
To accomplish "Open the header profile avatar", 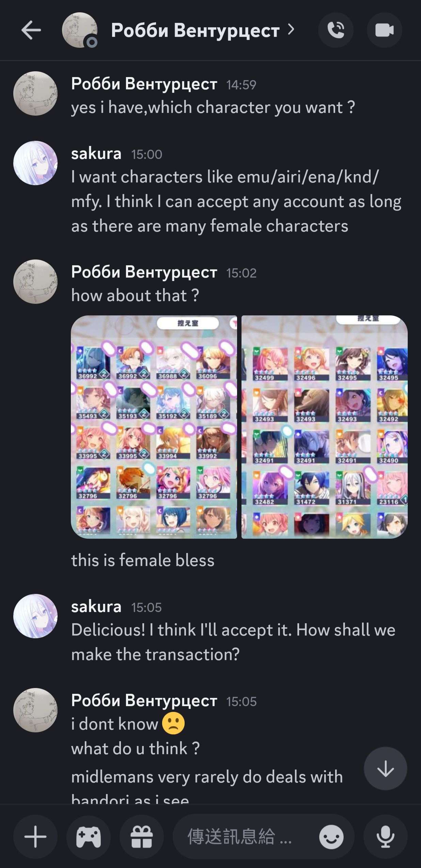I will tap(80, 30).
